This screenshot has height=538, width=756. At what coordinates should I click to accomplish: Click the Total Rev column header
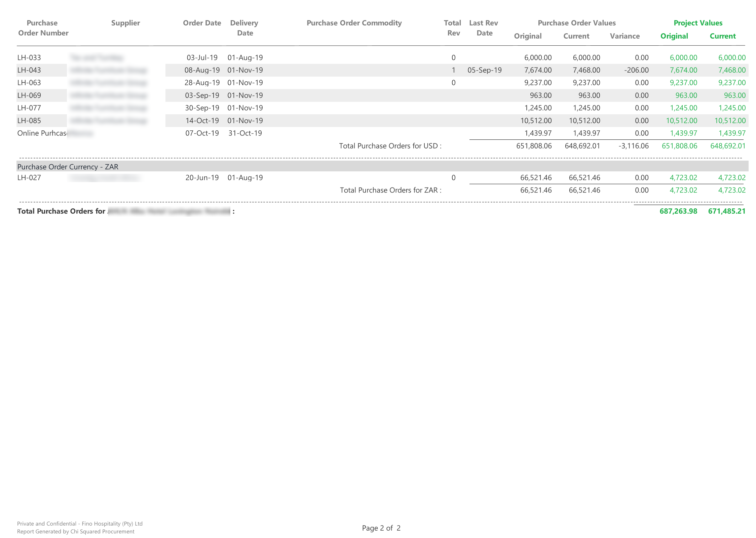click(453, 28)
